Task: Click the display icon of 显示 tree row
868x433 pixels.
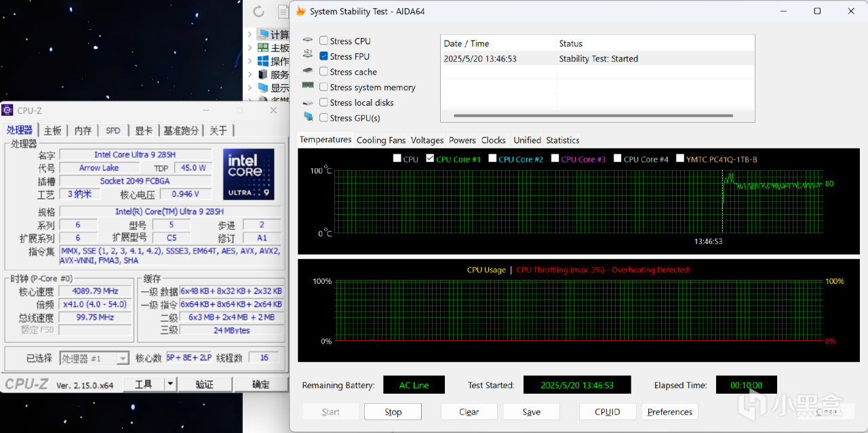Action: coord(263,88)
